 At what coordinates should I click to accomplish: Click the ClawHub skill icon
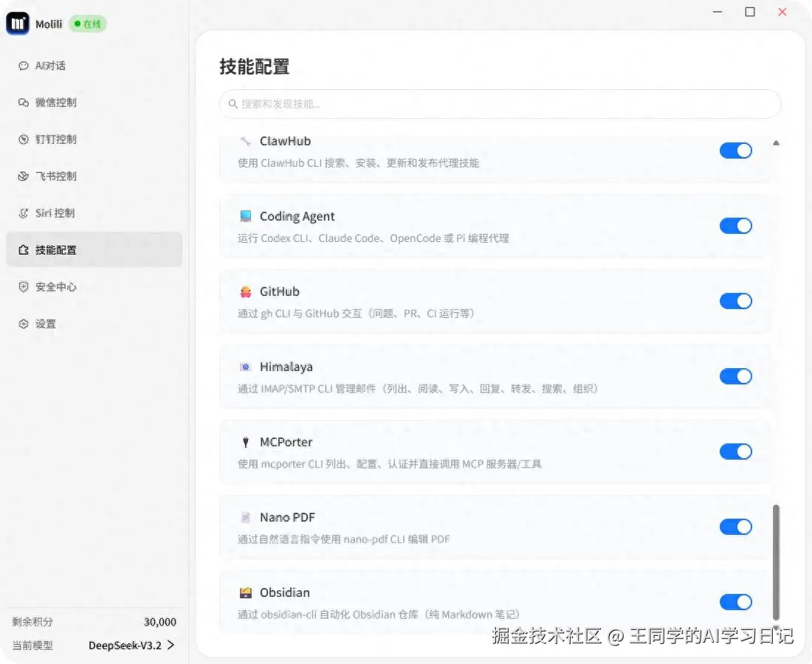pos(246,141)
